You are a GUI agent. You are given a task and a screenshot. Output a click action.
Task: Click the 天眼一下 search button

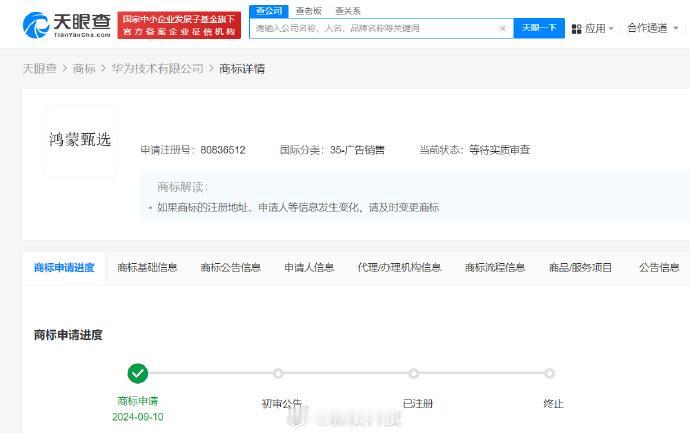(539, 28)
